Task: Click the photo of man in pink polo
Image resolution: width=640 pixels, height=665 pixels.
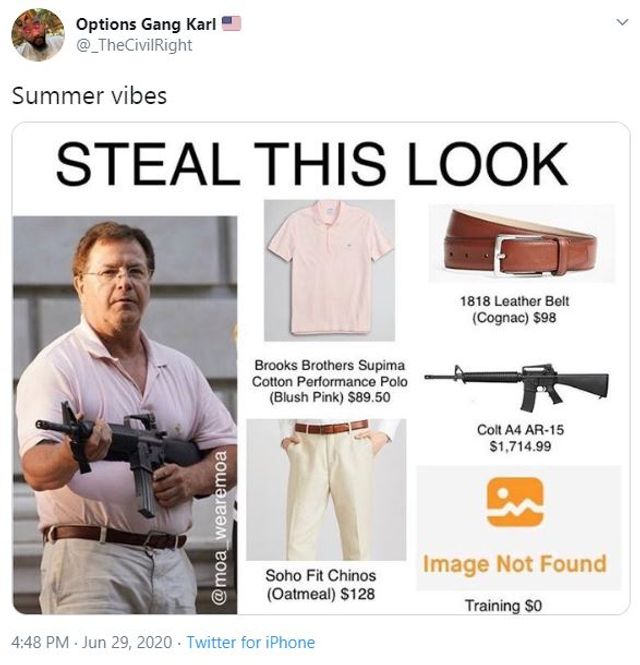Action: [x=125, y=415]
